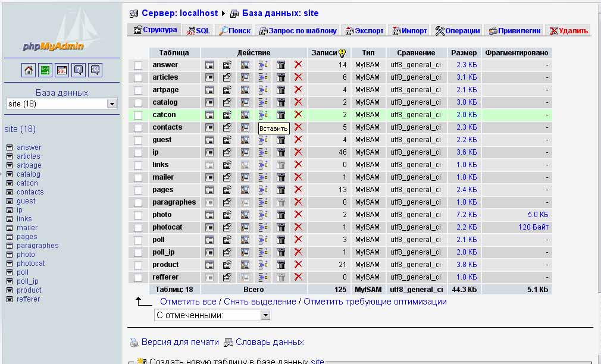
Task: Click the 'site (18)' sidebar database heading
Action: (20, 129)
